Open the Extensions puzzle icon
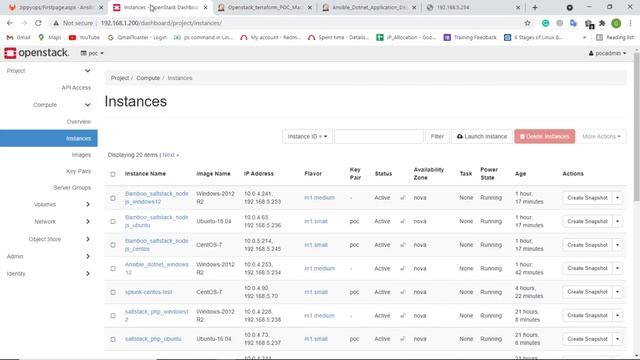This screenshot has width=640, height=360. click(602, 23)
